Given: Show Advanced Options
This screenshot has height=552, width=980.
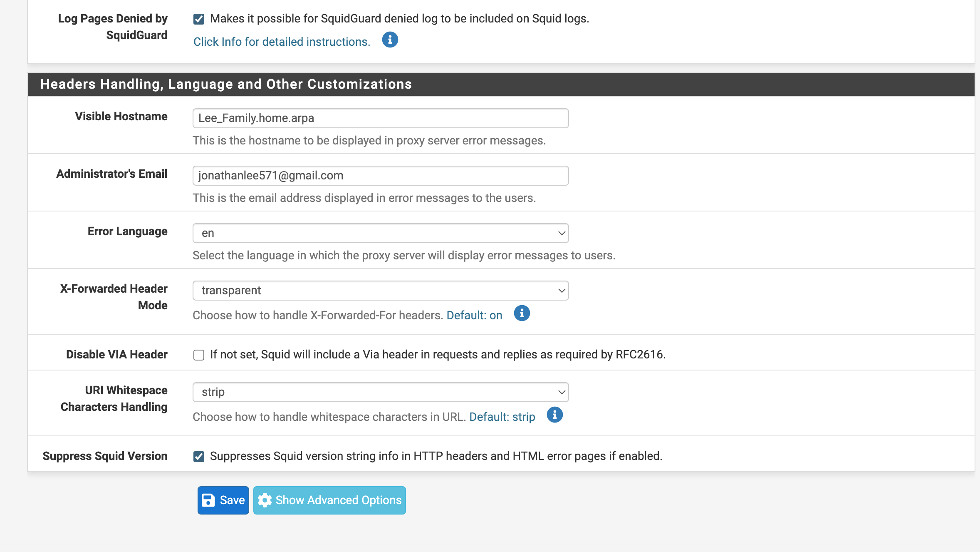Looking at the screenshot, I should pyautogui.click(x=329, y=500).
